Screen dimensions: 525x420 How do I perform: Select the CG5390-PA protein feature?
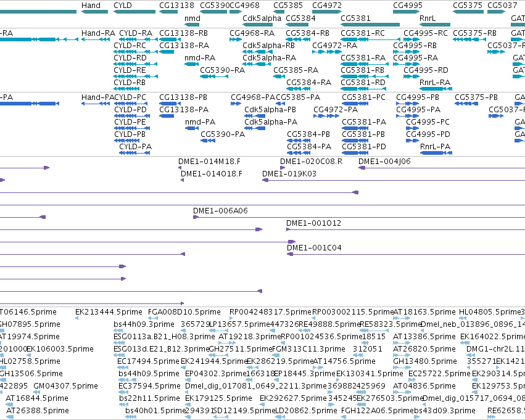pyautogui.click(x=207, y=141)
